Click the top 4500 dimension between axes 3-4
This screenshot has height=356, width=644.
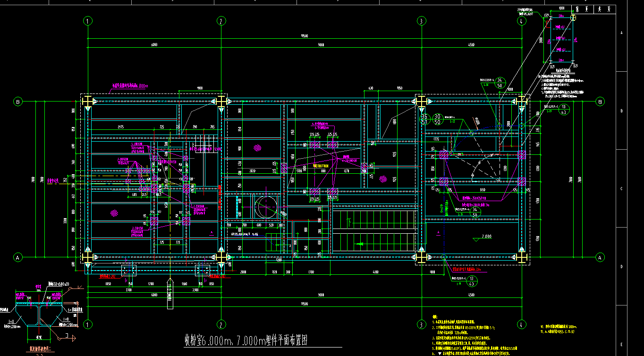(471, 45)
